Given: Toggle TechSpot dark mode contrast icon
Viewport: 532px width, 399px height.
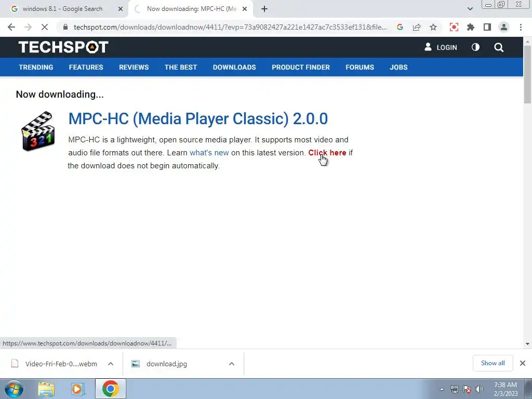Looking at the screenshot, I should click(x=476, y=47).
